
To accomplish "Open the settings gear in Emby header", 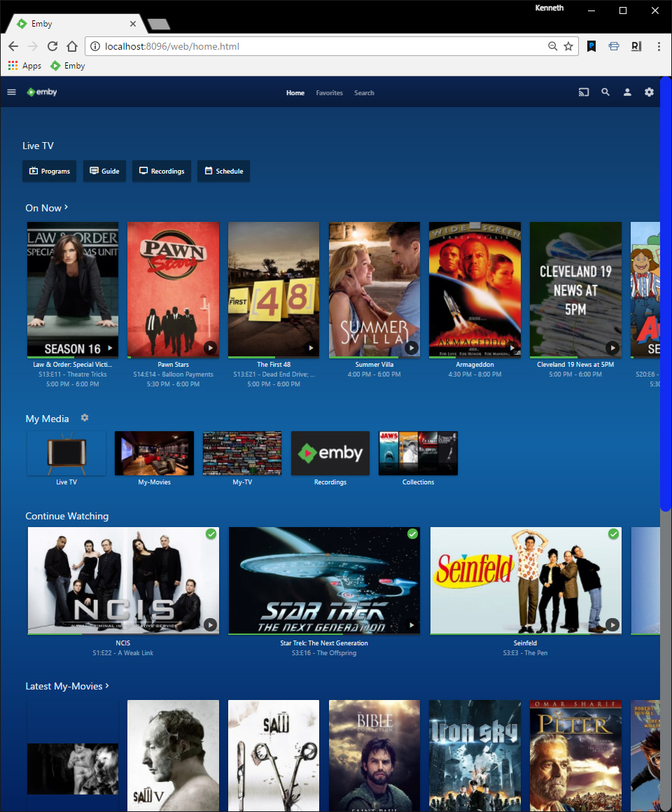I will pos(649,92).
